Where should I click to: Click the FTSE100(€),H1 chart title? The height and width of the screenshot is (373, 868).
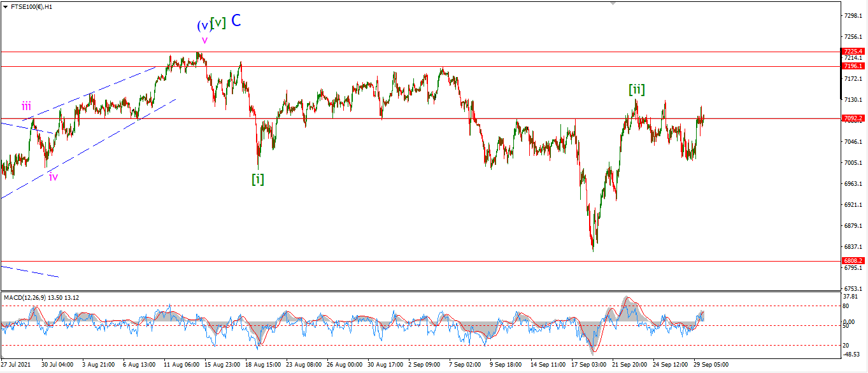tap(31, 7)
